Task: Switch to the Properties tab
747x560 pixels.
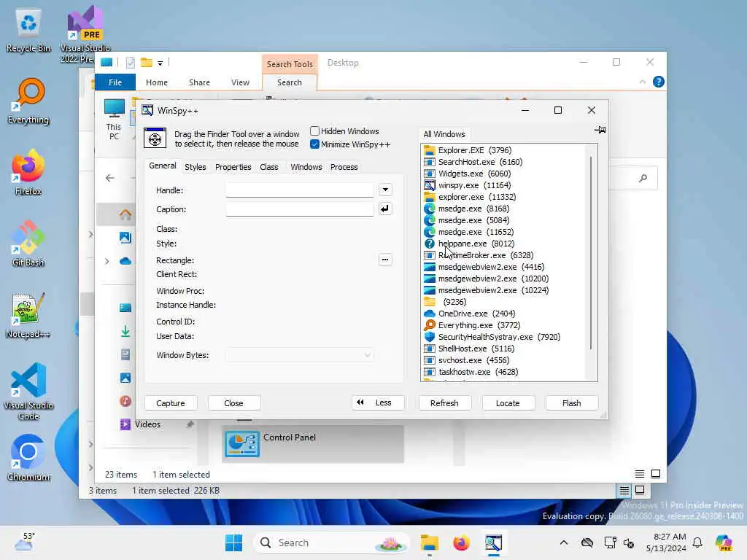Action: point(233,167)
